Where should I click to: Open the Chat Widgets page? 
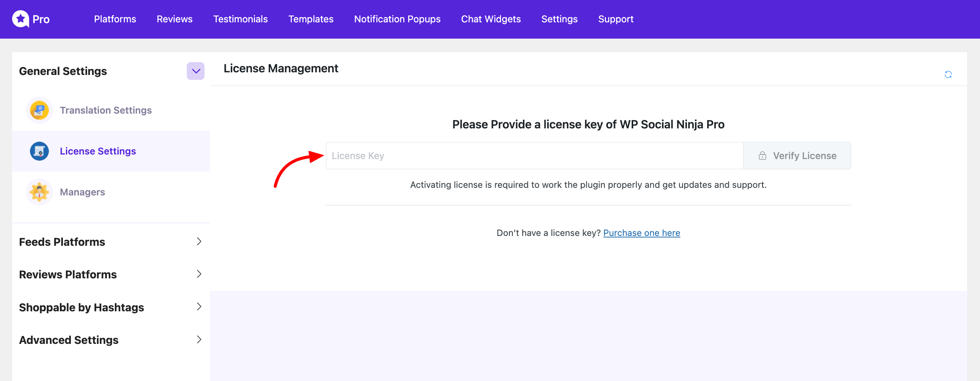(x=491, y=19)
